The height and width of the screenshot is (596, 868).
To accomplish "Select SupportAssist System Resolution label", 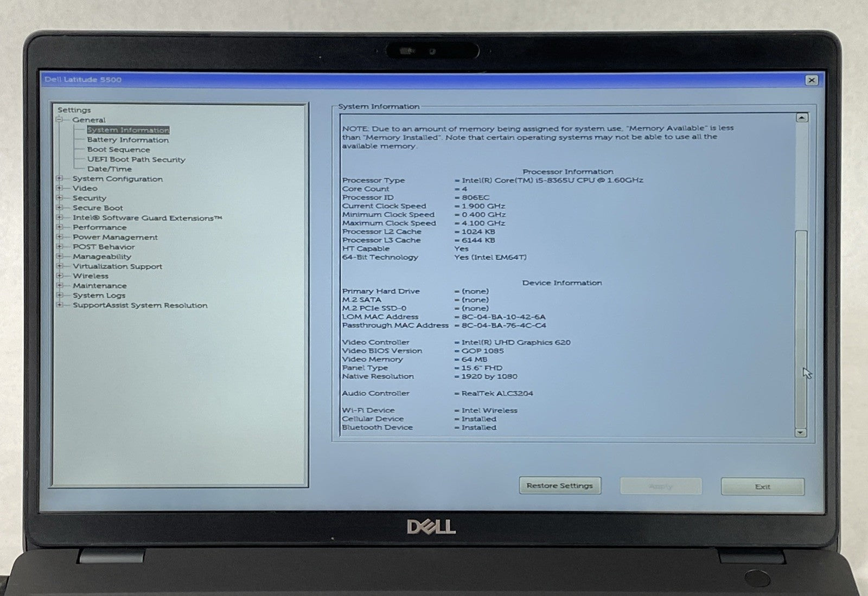I will pyautogui.click(x=140, y=305).
